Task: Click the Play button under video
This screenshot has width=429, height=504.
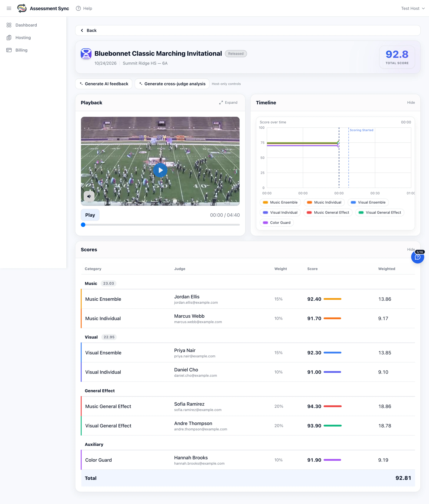Action: [x=90, y=215]
